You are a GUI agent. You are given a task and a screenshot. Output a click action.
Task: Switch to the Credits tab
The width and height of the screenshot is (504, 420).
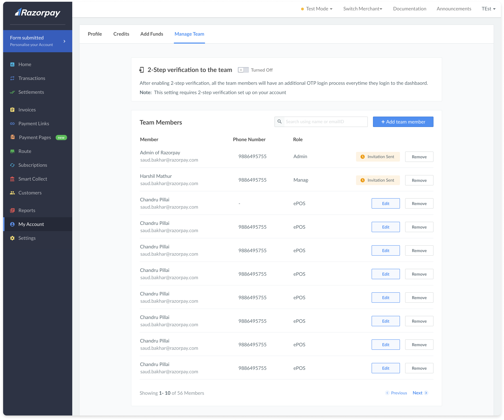121,34
